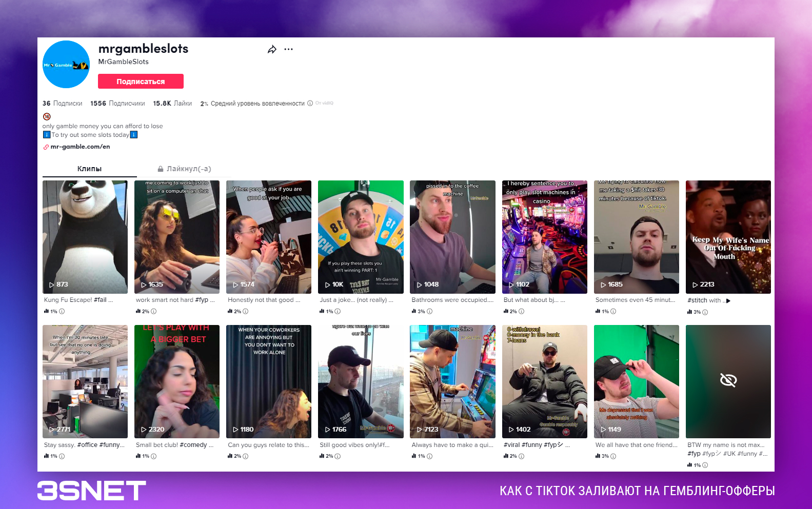Open the good at your job clip, 1574 views
This screenshot has height=509, width=812.
coord(269,237)
